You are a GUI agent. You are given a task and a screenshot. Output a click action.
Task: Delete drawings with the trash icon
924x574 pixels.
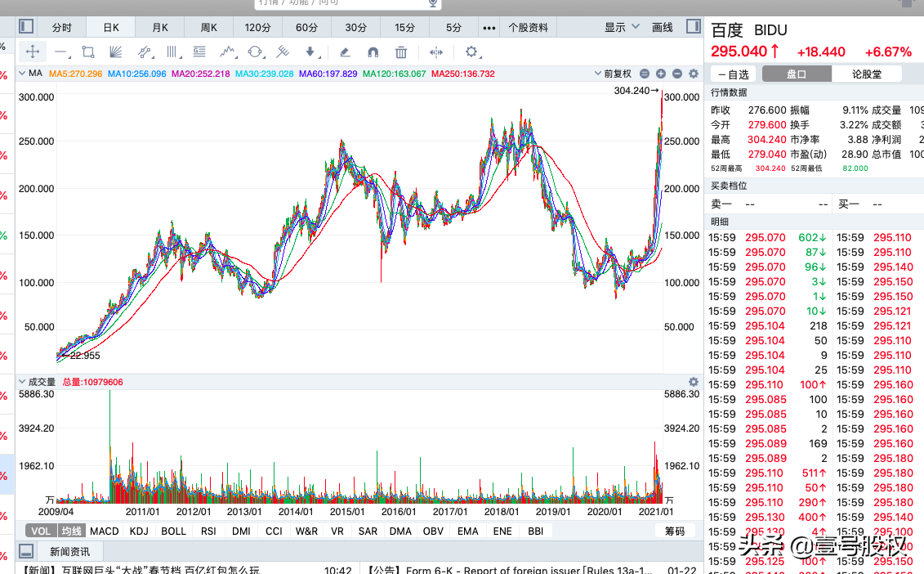pos(400,52)
